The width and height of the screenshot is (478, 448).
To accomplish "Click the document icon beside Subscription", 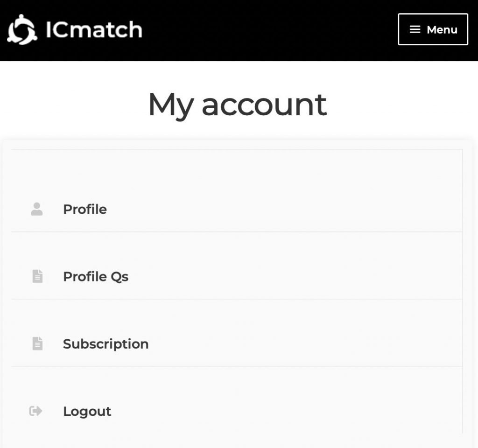I will [37, 344].
